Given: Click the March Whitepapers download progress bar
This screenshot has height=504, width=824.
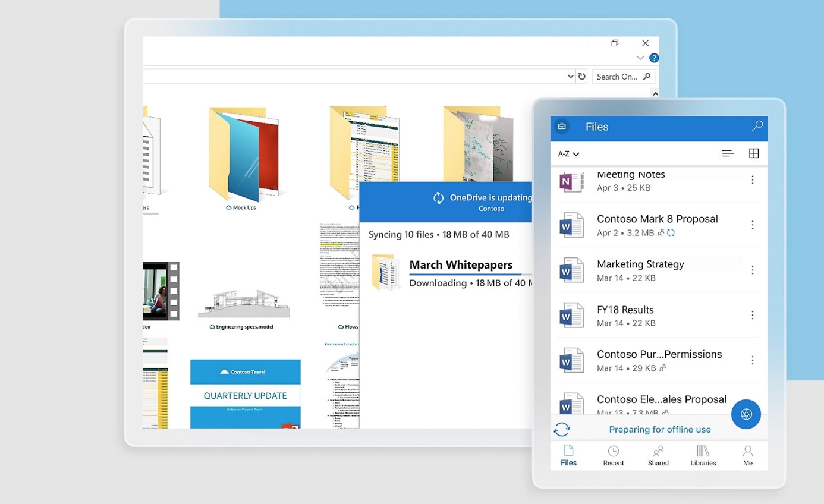Looking at the screenshot, I should coord(470,275).
